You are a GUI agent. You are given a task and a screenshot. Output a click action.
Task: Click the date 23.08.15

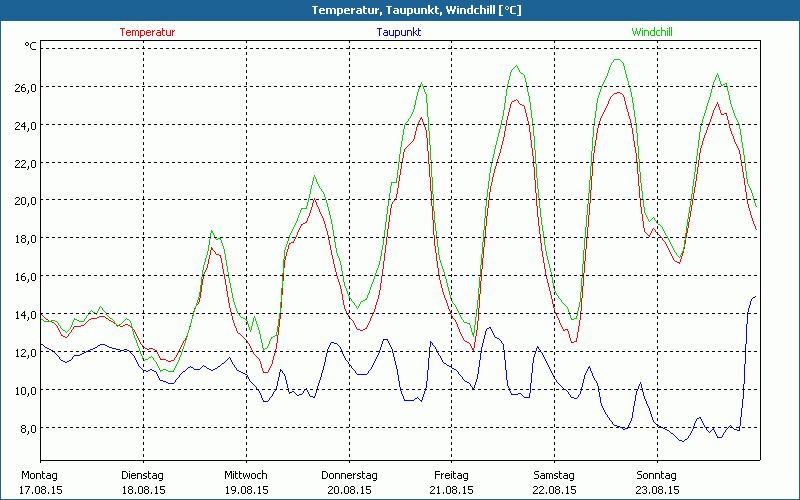point(657,490)
